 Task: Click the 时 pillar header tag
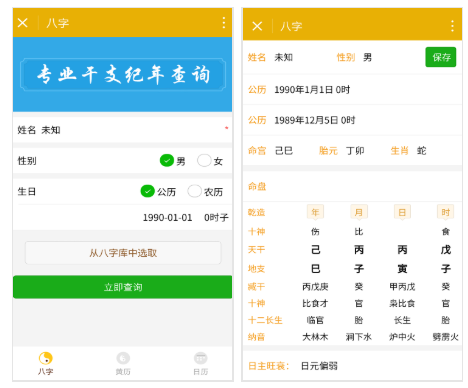(x=446, y=212)
